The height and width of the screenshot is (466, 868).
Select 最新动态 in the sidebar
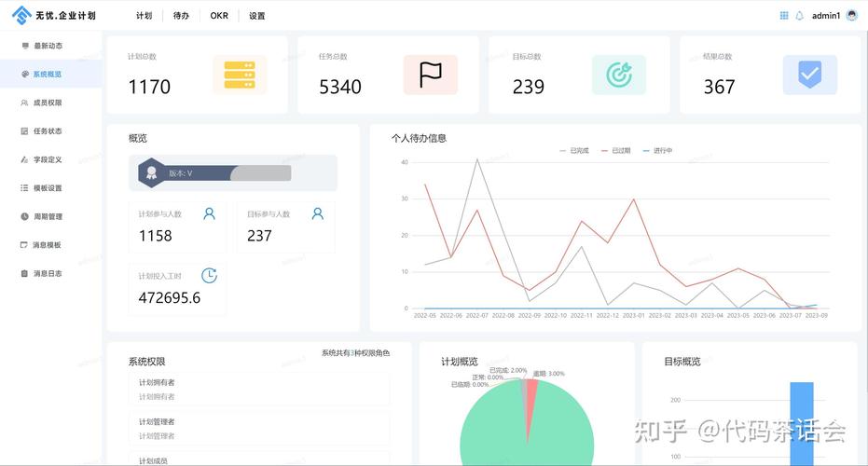(50, 46)
